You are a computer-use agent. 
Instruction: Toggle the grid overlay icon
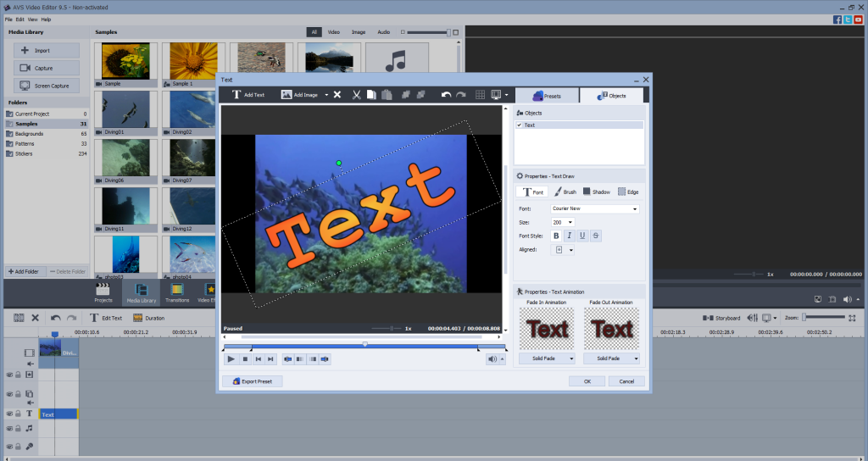point(480,95)
